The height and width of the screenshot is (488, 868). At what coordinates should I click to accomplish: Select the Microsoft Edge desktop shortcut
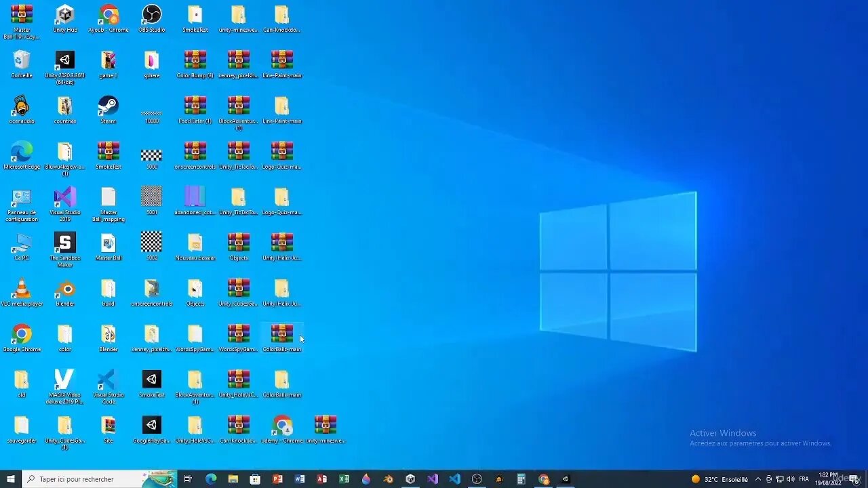click(x=22, y=155)
